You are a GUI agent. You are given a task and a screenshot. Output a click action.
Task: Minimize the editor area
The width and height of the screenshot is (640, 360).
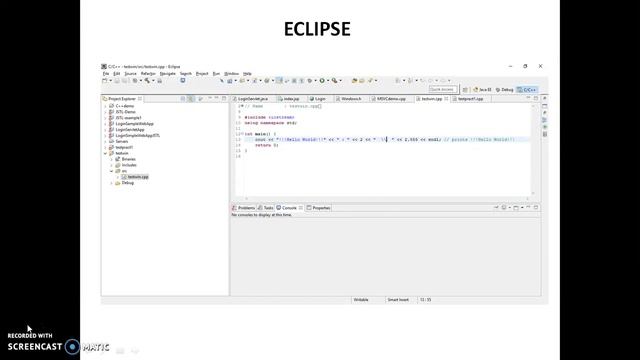[x=528, y=99]
